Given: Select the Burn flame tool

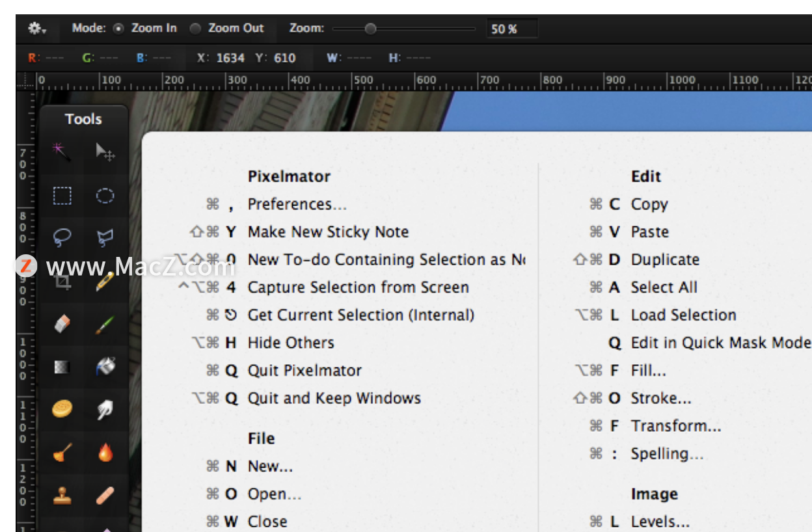Looking at the screenshot, I should tap(105, 452).
